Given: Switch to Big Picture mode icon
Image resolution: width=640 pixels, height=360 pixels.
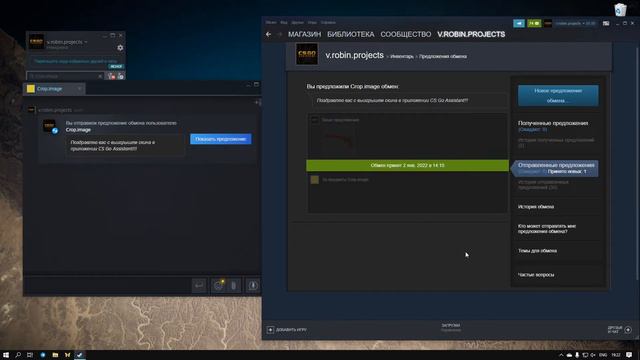Looking at the screenshot, I should click(606, 23).
